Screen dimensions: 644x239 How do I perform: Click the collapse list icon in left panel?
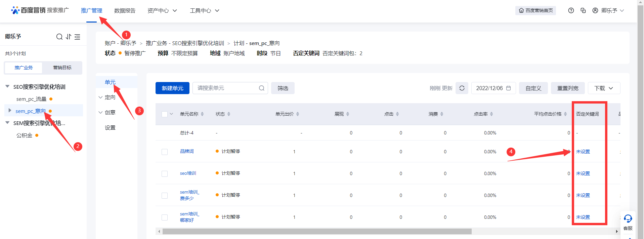click(x=77, y=37)
